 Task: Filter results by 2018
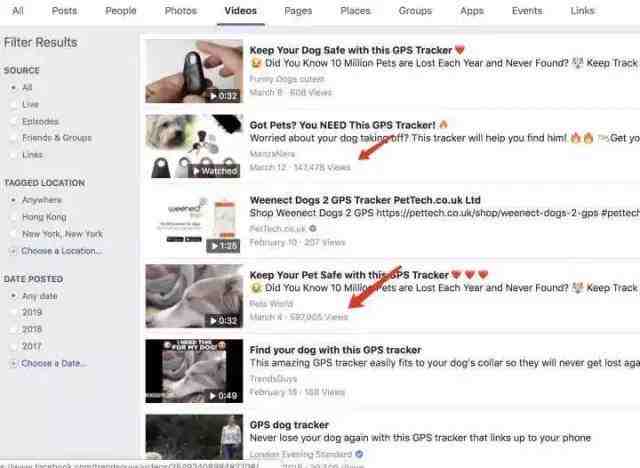13,329
